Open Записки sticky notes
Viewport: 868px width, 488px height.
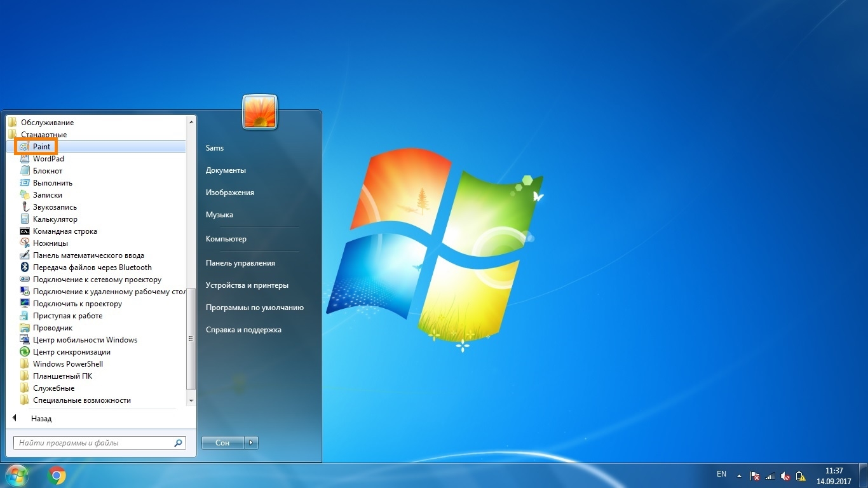47,195
